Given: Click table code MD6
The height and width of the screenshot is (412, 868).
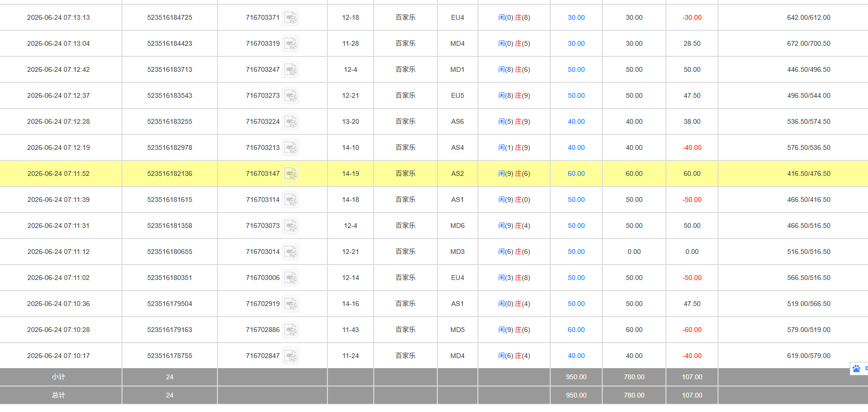Looking at the screenshot, I should [x=457, y=226].
